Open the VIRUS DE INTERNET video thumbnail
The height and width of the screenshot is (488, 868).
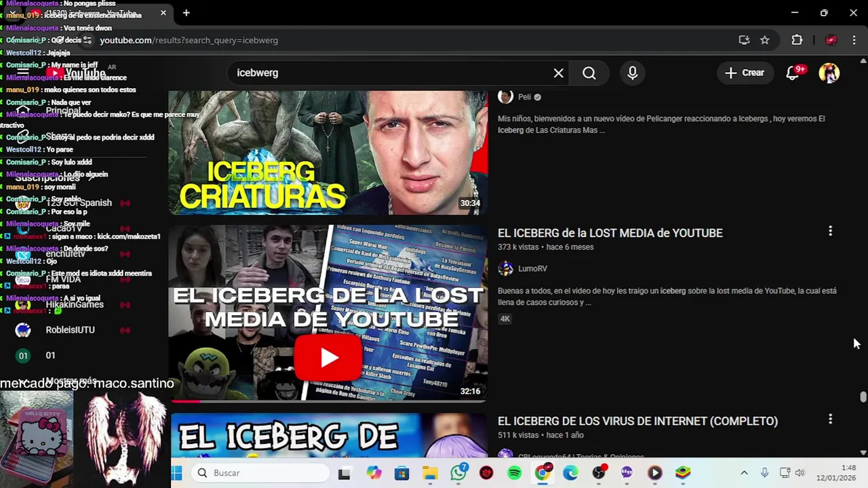328,435
